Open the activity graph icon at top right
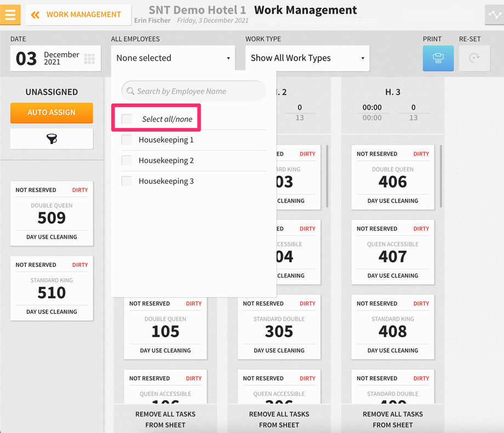The image size is (504, 433). (x=494, y=14)
